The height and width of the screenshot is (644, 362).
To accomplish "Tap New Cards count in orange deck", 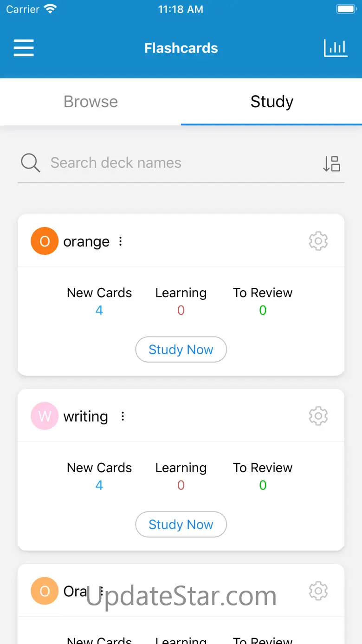I will pos(99,310).
